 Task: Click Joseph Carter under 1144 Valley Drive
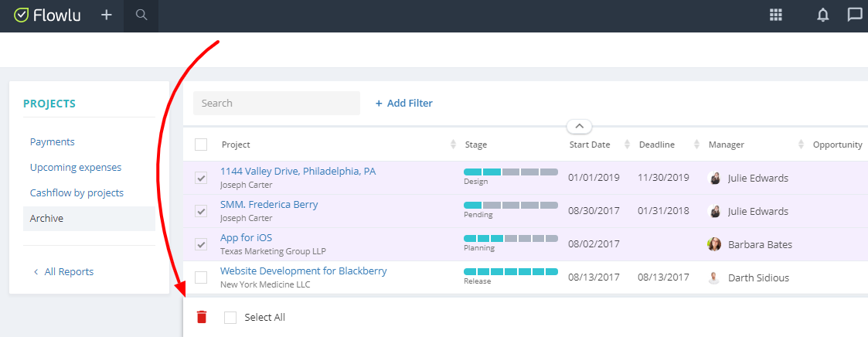pyautogui.click(x=247, y=185)
